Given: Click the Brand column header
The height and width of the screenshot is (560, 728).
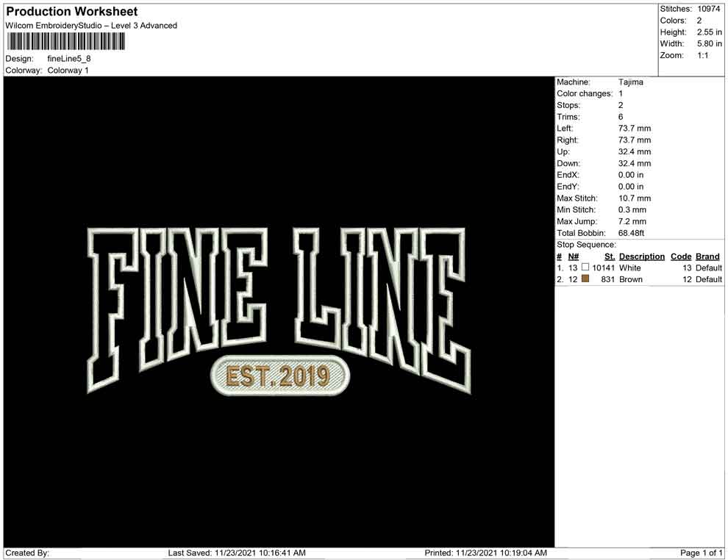Looking at the screenshot, I should point(707,256).
